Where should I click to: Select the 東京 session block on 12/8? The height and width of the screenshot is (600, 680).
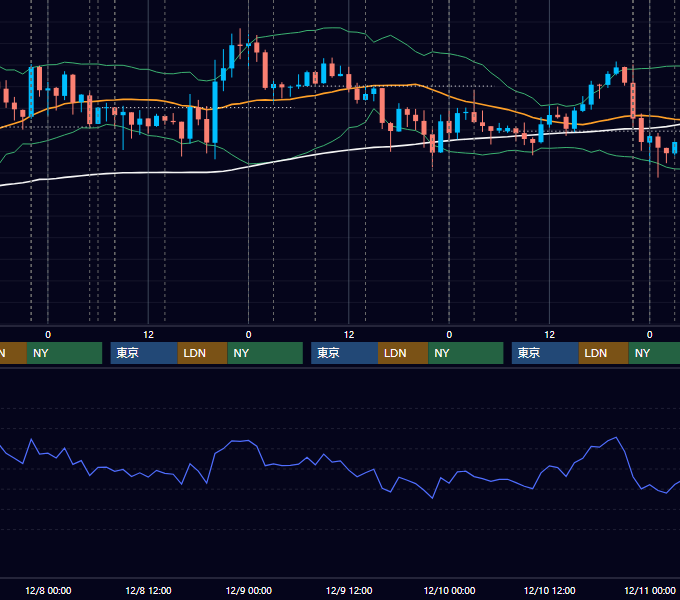[144, 353]
